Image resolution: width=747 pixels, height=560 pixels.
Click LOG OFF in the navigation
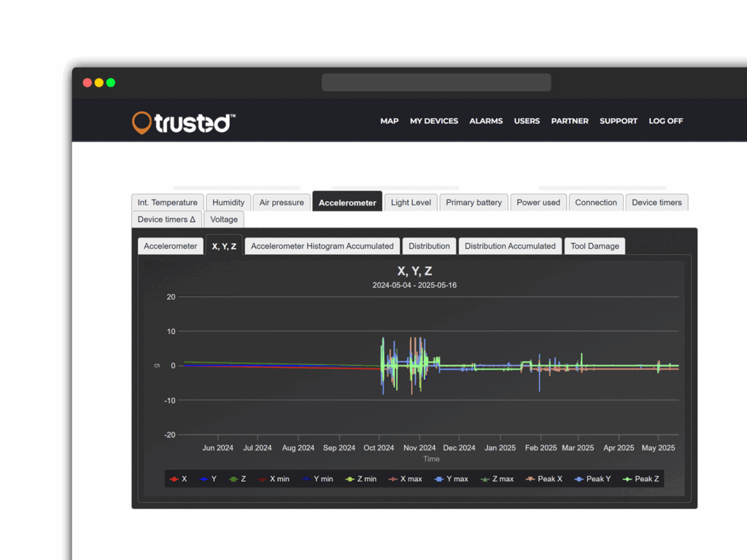pos(665,121)
